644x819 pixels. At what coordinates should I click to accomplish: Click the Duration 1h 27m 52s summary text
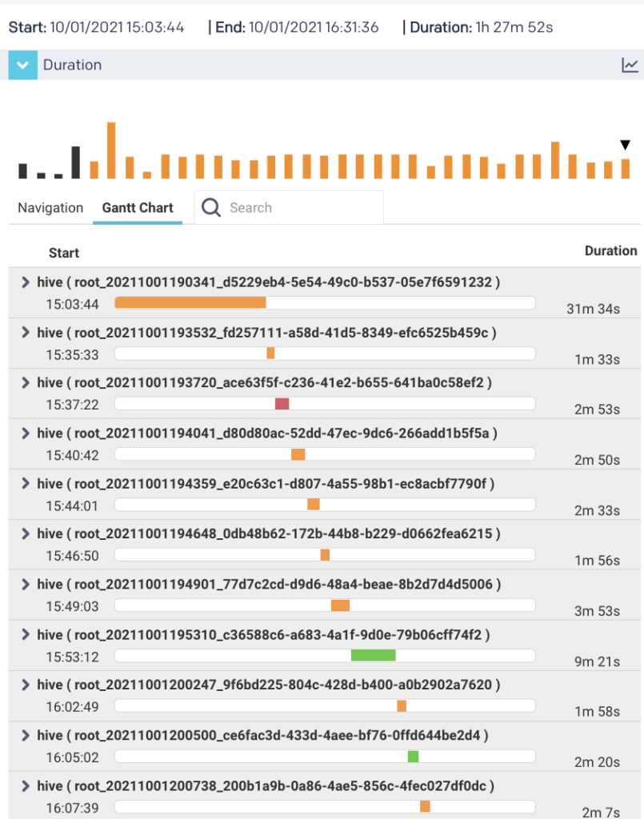tap(481, 27)
